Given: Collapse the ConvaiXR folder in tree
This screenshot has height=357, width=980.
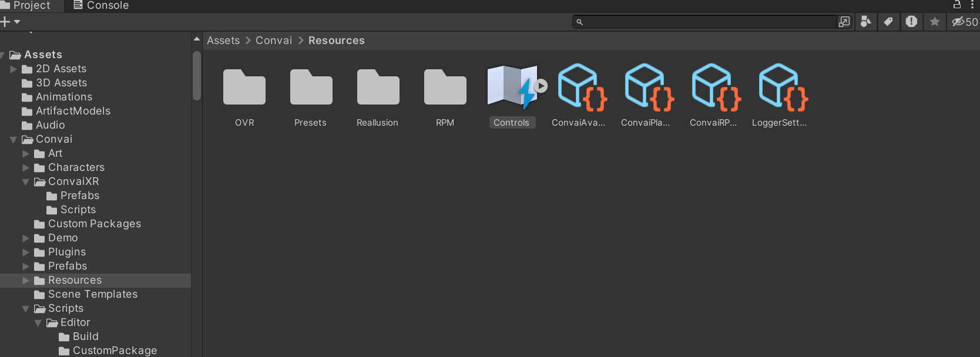Looking at the screenshot, I should click(26, 182).
